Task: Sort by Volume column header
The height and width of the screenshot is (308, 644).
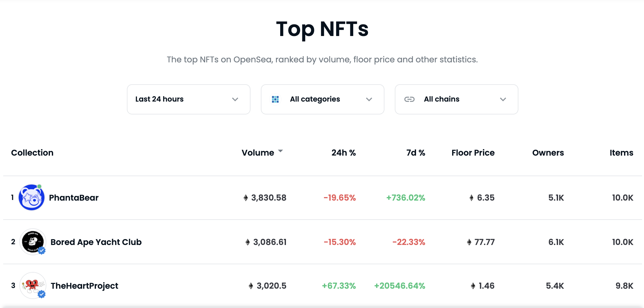Action: pyautogui.click(x=258, y=153)
